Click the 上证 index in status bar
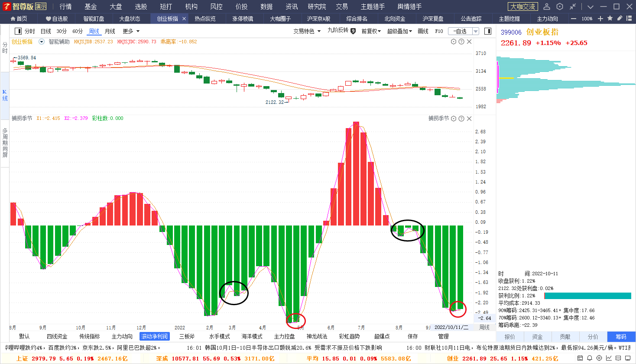The height and width of the screenshot is (364, 636). (22, 358)
